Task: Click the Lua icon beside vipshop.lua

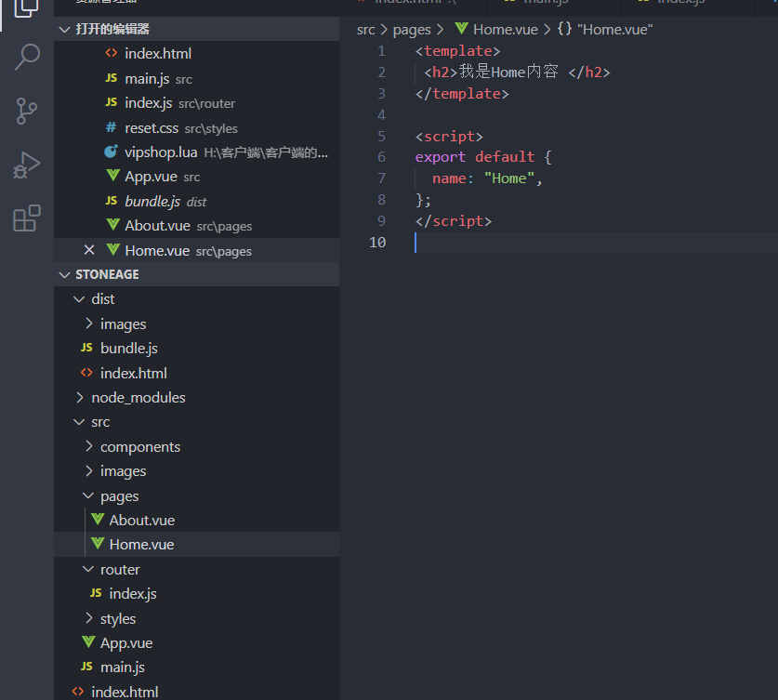Action: click(x=112, y=152)
